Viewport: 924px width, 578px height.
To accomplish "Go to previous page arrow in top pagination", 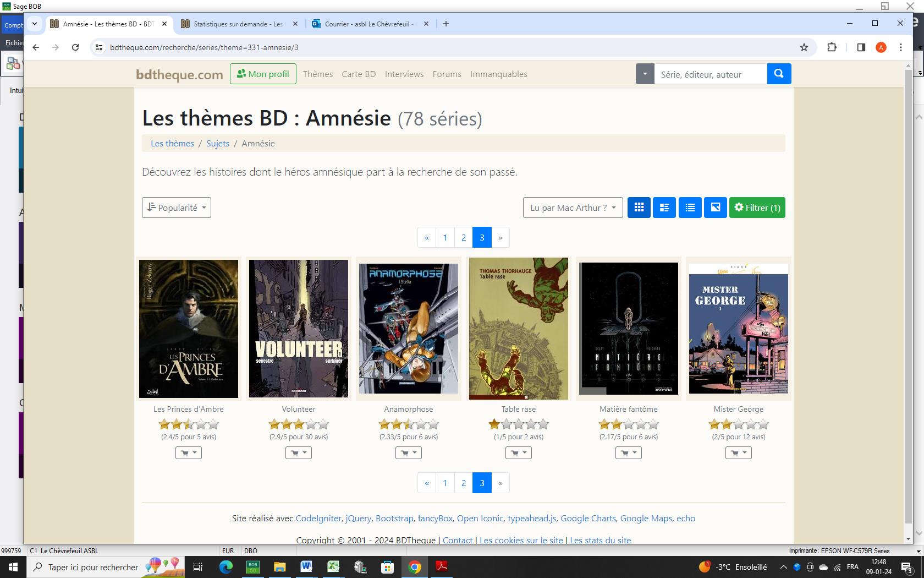I will tap(427, 237).
